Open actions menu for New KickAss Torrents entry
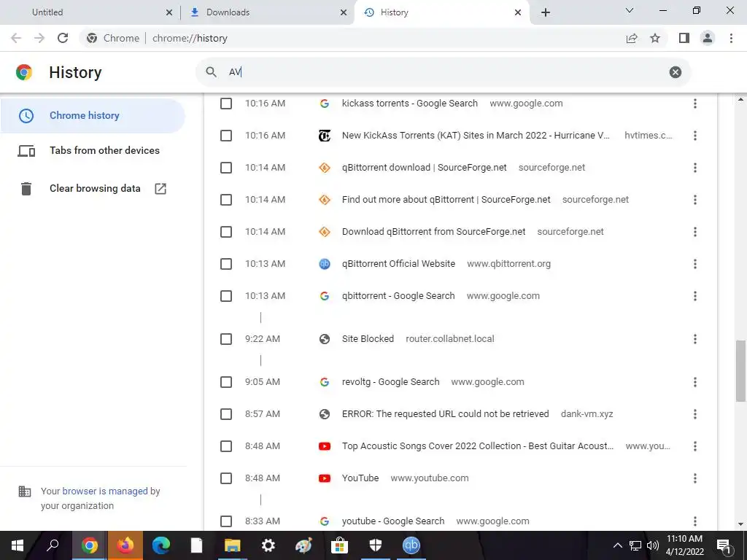747x560 pixels. (x=695, y=136)
